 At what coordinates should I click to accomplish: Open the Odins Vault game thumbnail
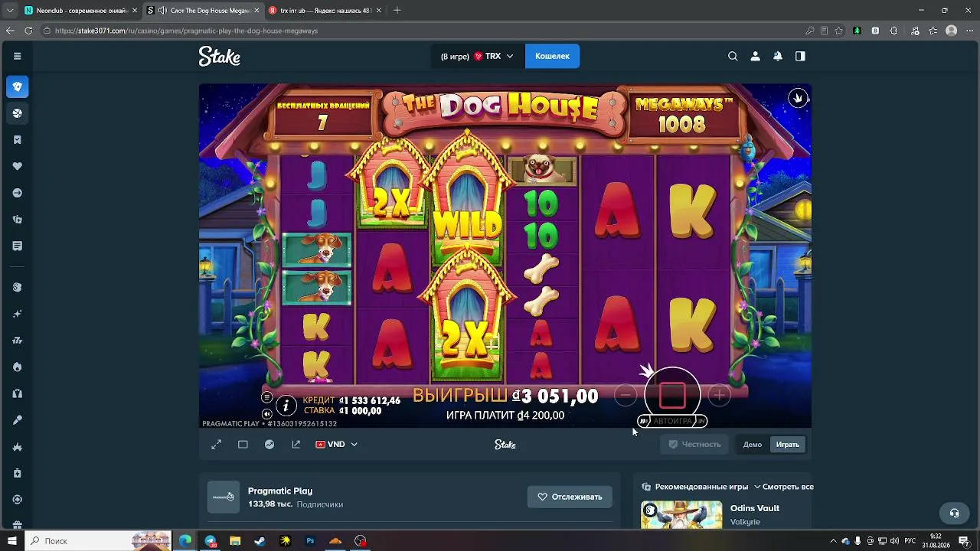point(681,514)
